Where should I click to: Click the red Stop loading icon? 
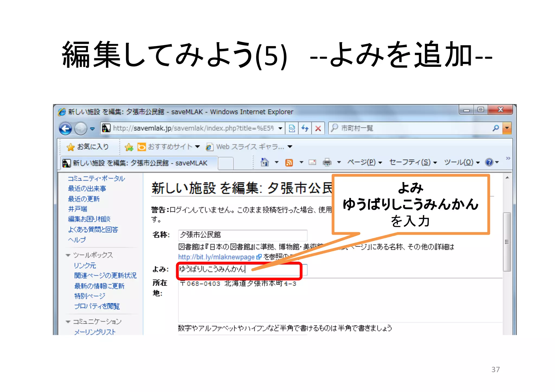318,128
